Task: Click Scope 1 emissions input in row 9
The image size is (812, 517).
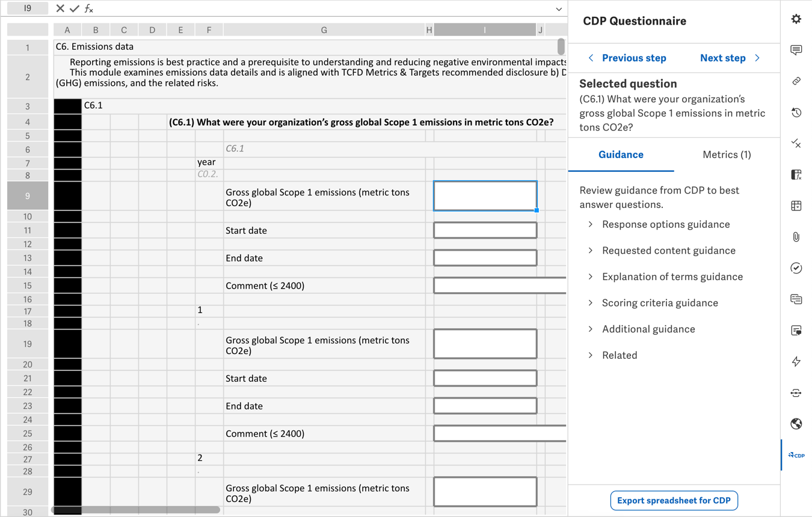Action: point(485,196)
